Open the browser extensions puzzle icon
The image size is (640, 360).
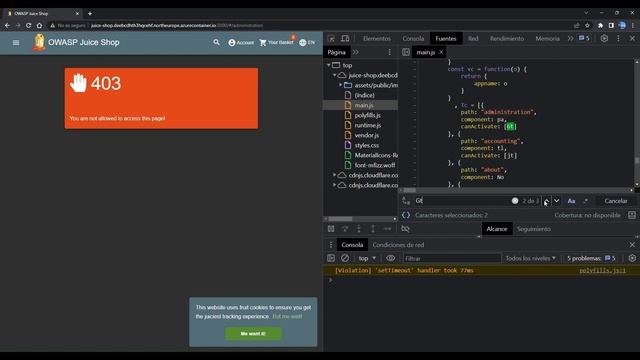coord(600,25)
